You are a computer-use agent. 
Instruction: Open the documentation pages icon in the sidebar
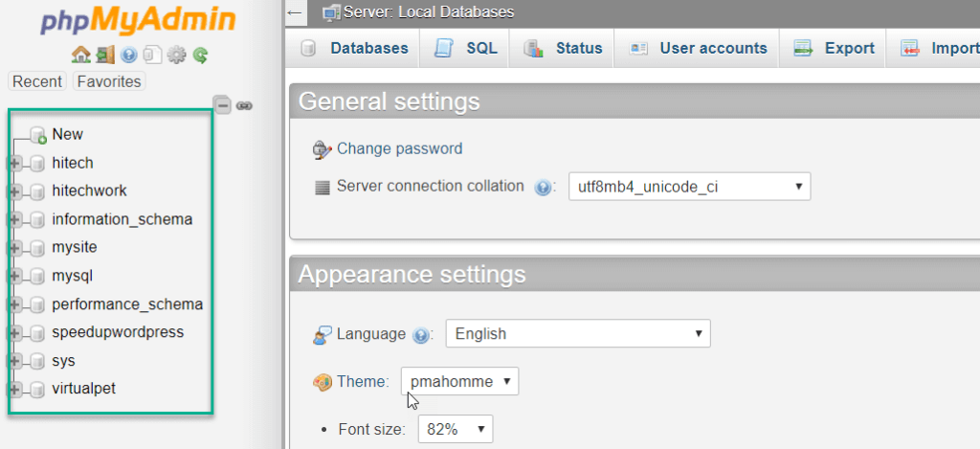click(152, 55)
